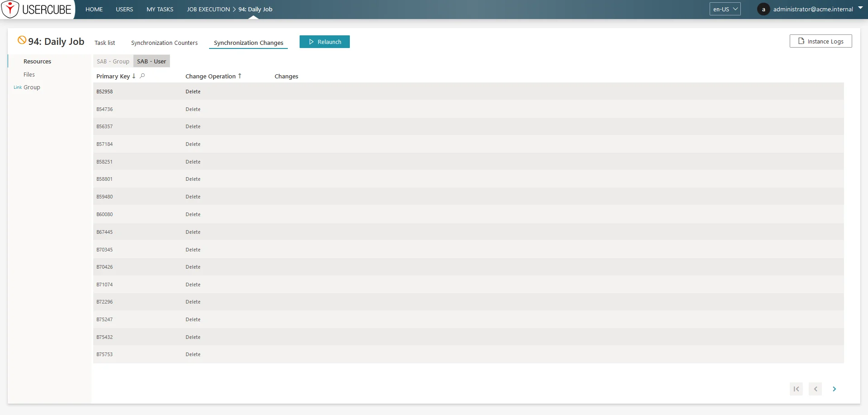Select row B57184
868x415 pixels.
pyautogui.click(x=468, y=144)
